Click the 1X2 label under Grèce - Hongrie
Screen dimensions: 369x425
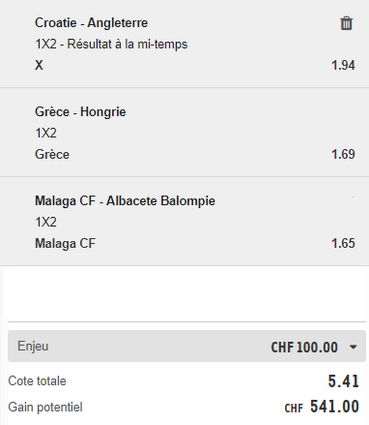46,133
